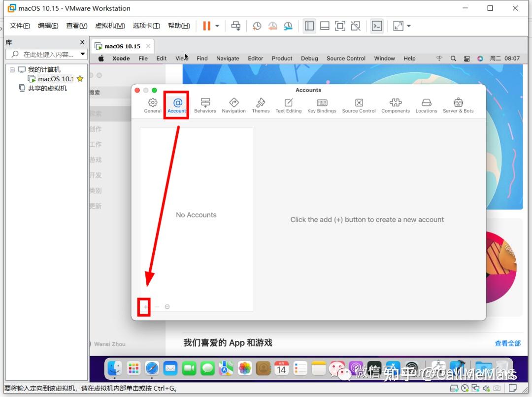Screen dimensions: 532x397
Task: Close the macOS 10.15 tab
Action: [x=148, y=46]
